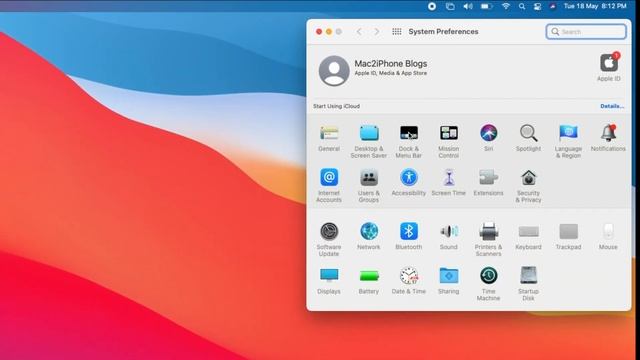
Task: Open Date & Time pane
Action: (409, 280)
